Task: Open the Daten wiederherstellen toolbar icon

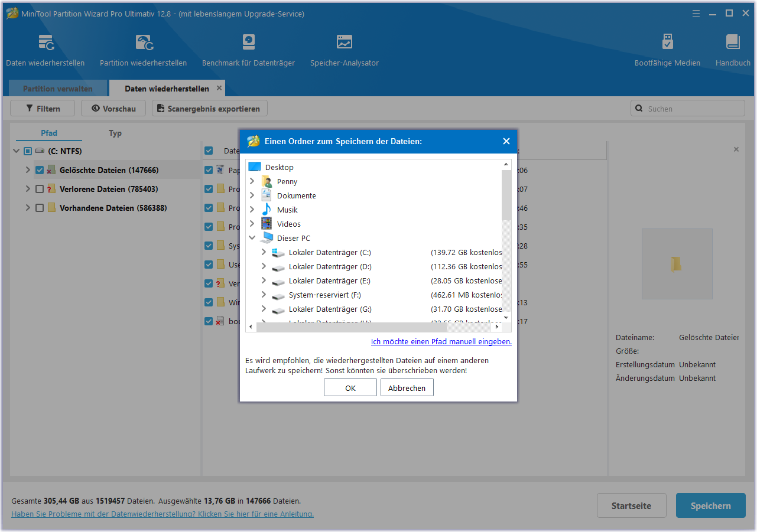Action: point(46,43)
